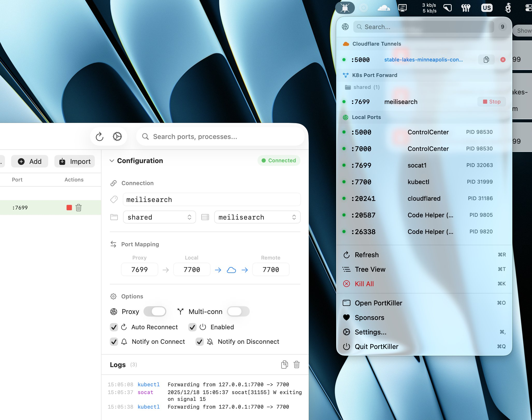532x420 pixels.
Task: Click inside the Search ports, processes field
Action: 220,136
